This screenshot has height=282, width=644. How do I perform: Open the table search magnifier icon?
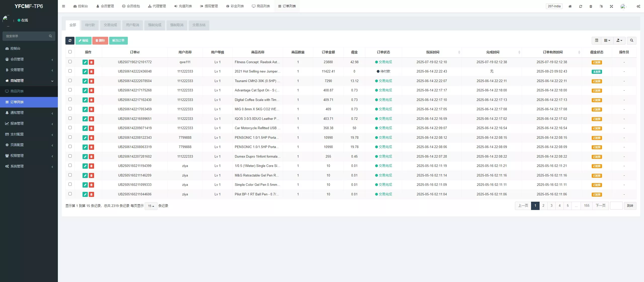click(631, 41)
